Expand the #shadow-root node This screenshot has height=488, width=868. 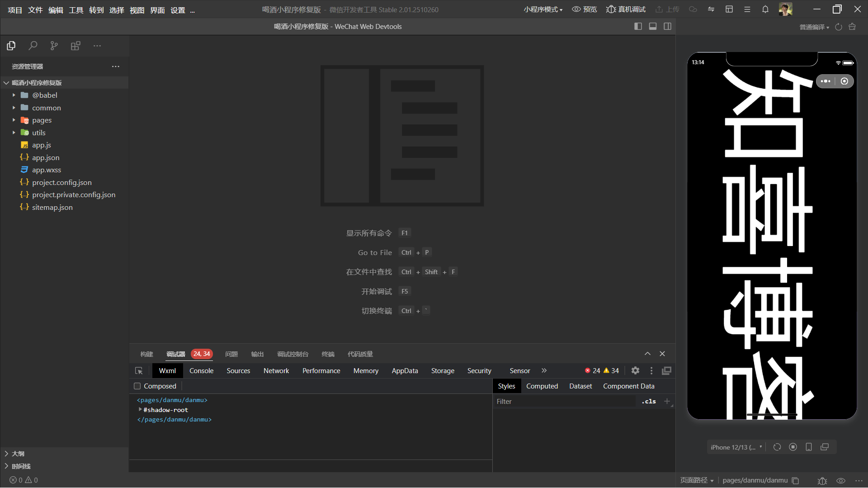(140, 410)
